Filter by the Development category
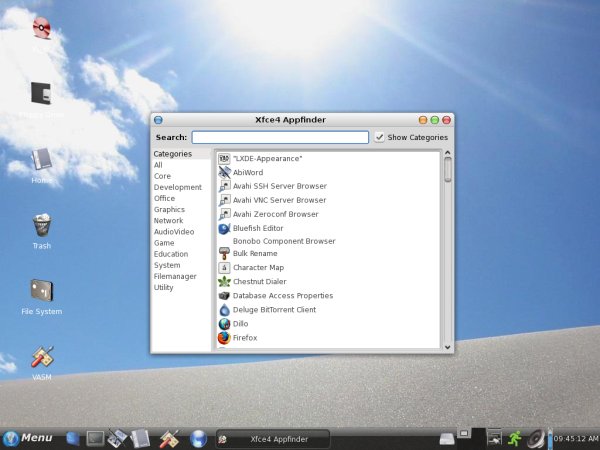Viewport: 600px width, 450px height. tap(177, 187)
